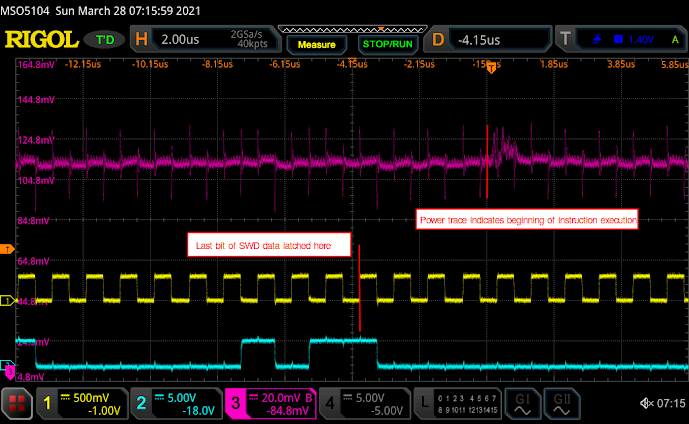The height and width of the screenshot is (424, 689).
Task: Tap the orange H horizontal icon
Action: [141, 39]
